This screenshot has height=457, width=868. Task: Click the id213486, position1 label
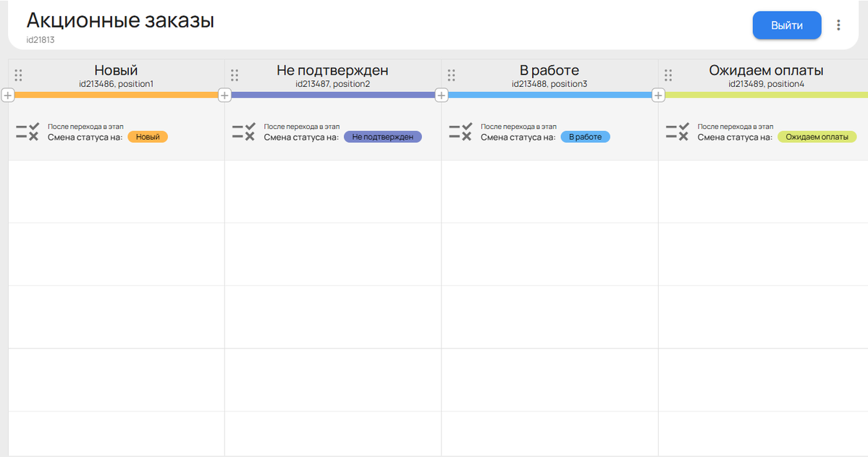click(x=117, y=84)
